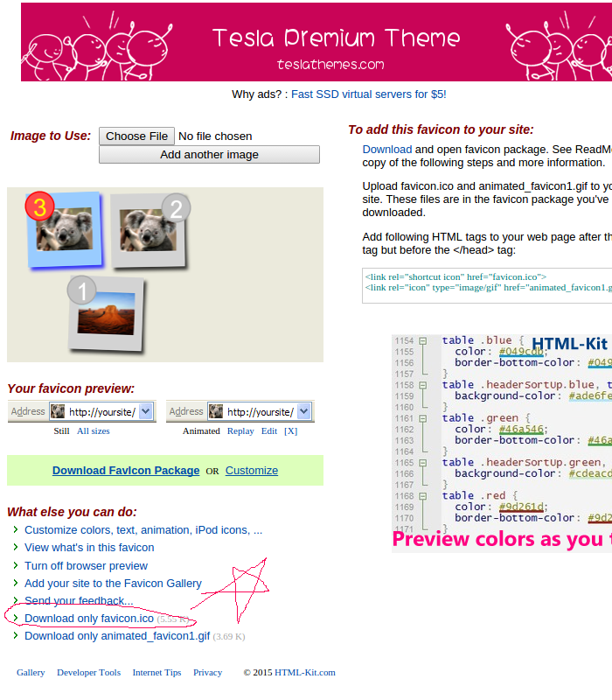Image resolution: width=612 pixels, height=700 pixels.
Task: Open the HTML-Kit.com footer link
Action: 304,672
